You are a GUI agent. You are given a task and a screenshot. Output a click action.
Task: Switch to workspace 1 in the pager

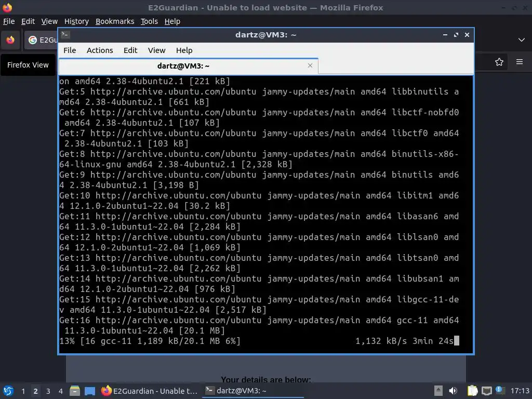23,391
